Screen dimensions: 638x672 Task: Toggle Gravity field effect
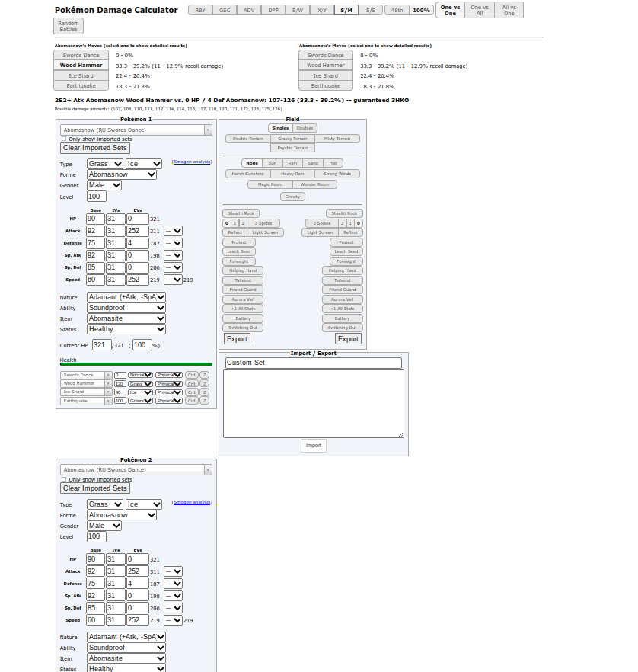coord(292,197)
